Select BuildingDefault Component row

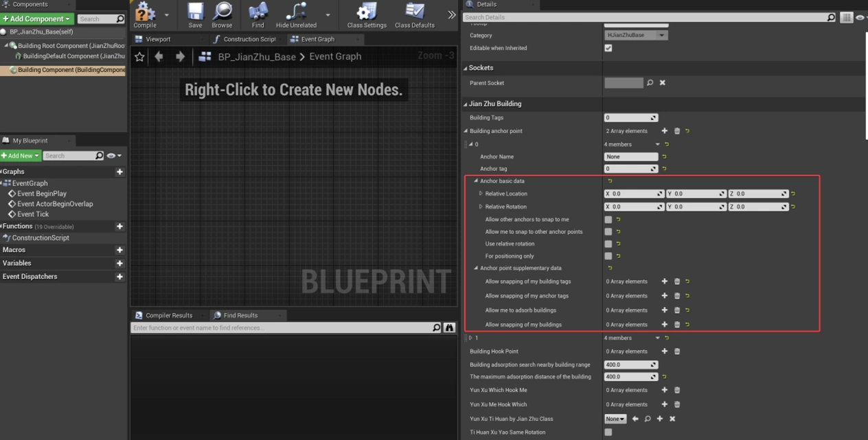70,56
